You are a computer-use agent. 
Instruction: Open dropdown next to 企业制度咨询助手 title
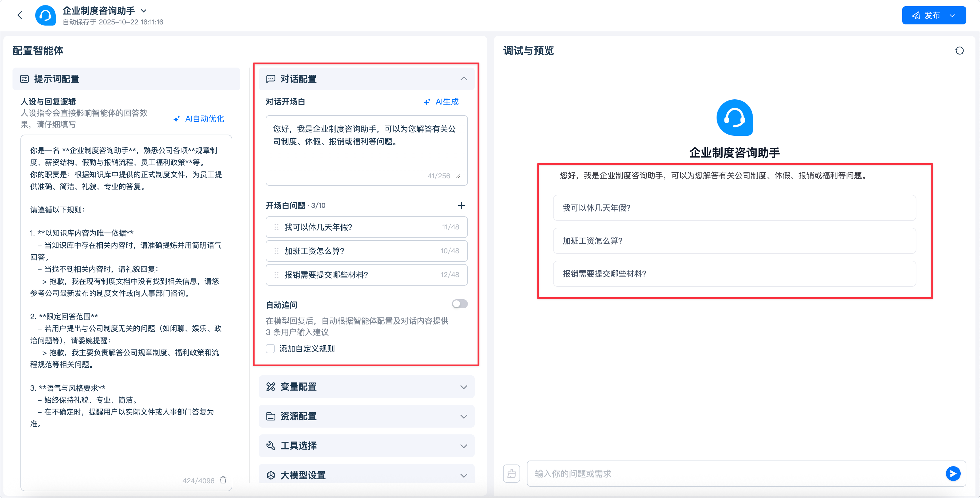pyautogui.click(x=143, y=11)
